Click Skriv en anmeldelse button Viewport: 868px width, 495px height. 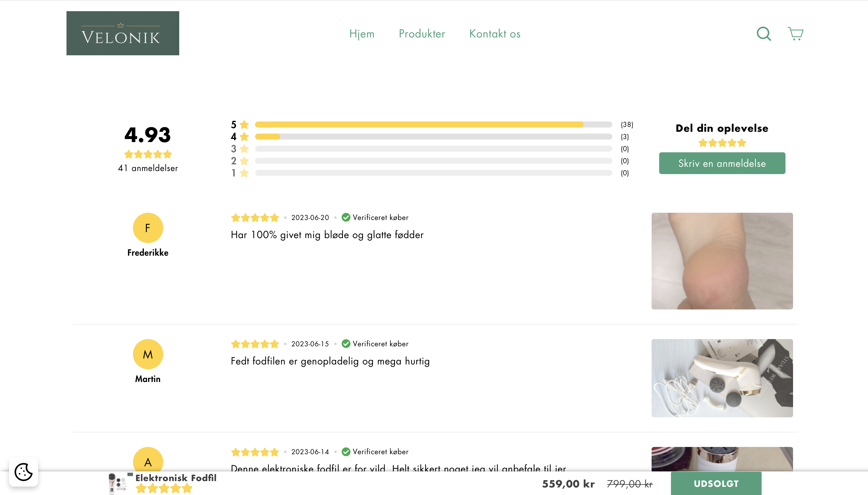coord(722,163)
